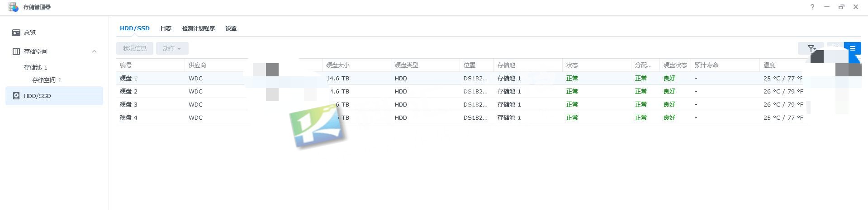Sort by 硬盘类型 column header
868x210 pixels.
click(406, 65)
